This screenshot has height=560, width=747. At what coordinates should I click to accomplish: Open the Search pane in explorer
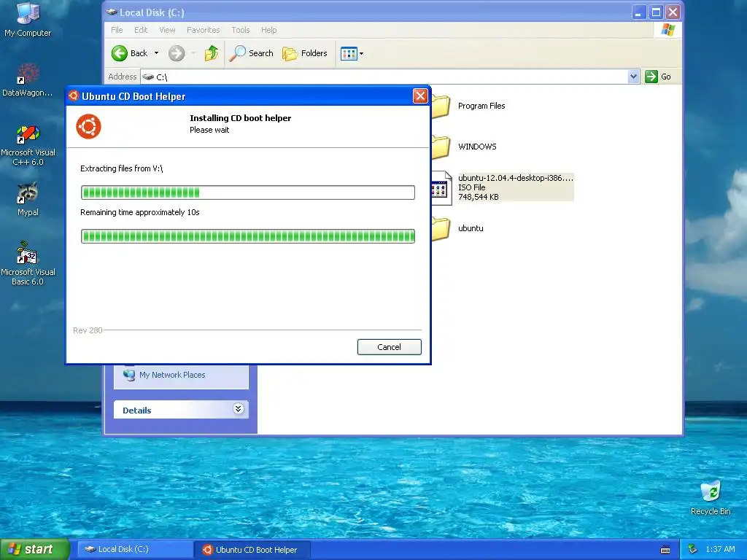point(251,53)
